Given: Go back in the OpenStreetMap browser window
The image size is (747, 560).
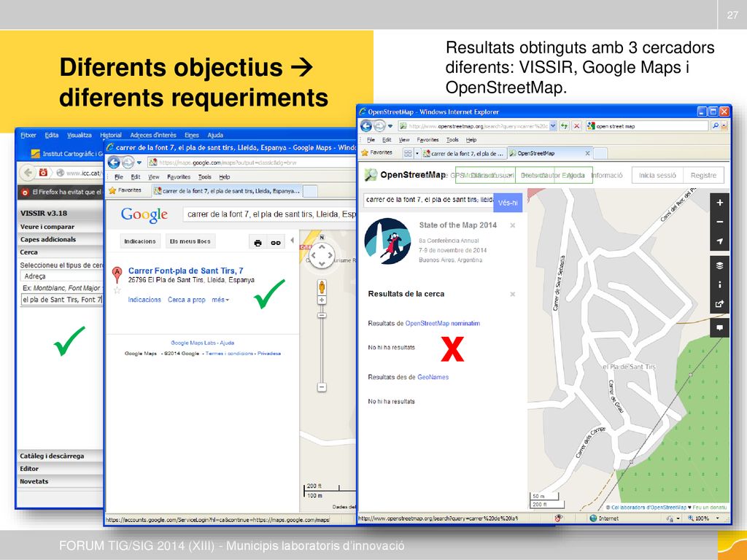Looking at the screenshot, I should [x=366, y=126].
